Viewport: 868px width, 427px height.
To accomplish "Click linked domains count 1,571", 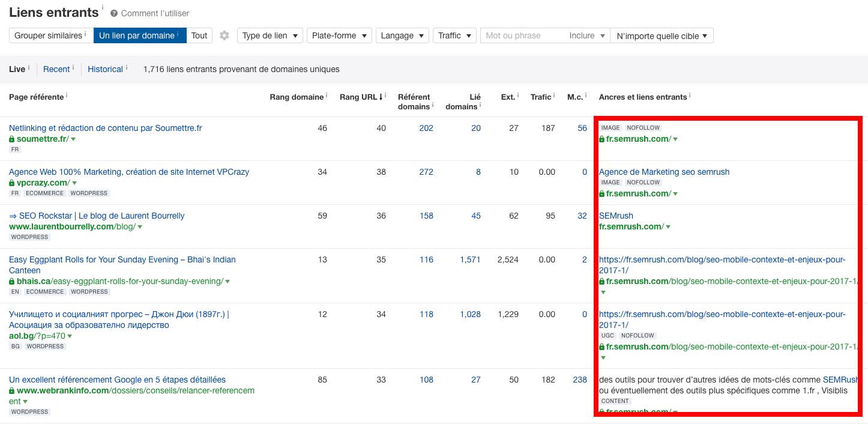I will coord(471,259).
